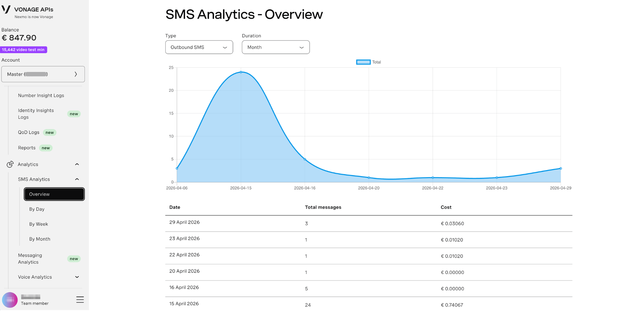Click the chart data point at 2026-04-29

point(561,168)
